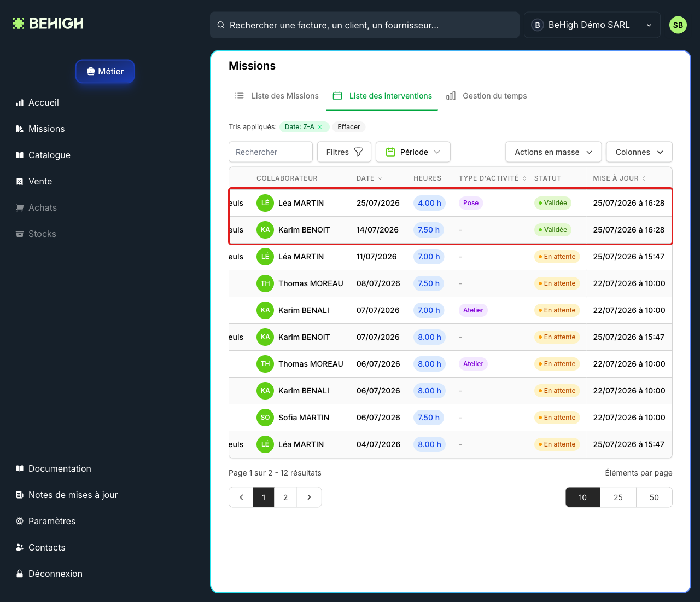
Task: Click the Vente sidebar icon
Action: 20,182
